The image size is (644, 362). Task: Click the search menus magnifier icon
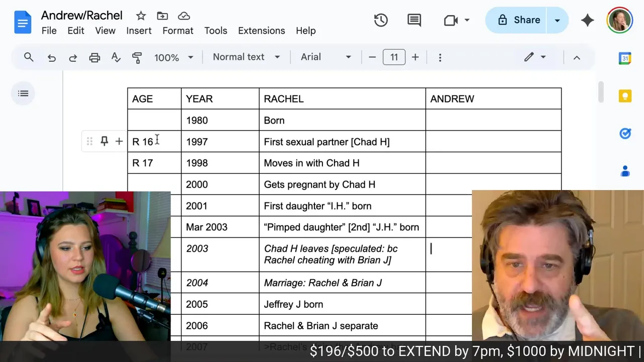pos(29,57)
